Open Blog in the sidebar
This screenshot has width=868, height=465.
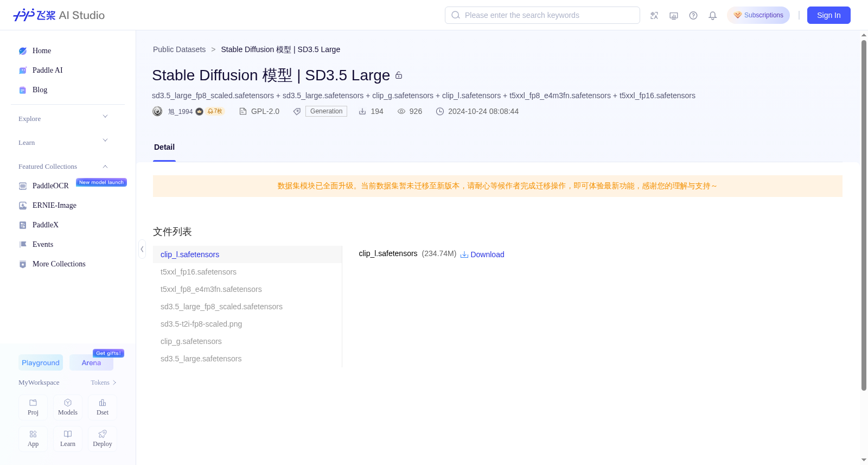click(40, 90)
